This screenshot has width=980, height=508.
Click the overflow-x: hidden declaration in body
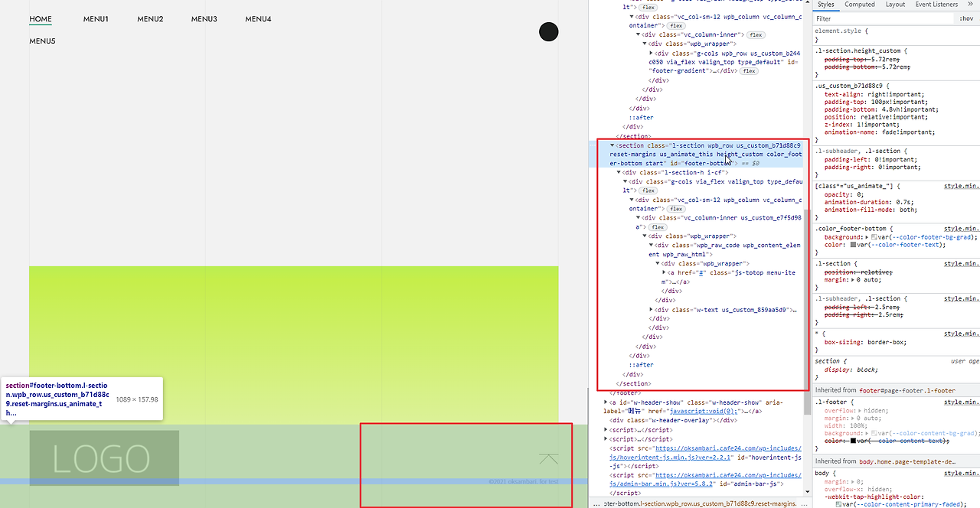tap(857, 488)
